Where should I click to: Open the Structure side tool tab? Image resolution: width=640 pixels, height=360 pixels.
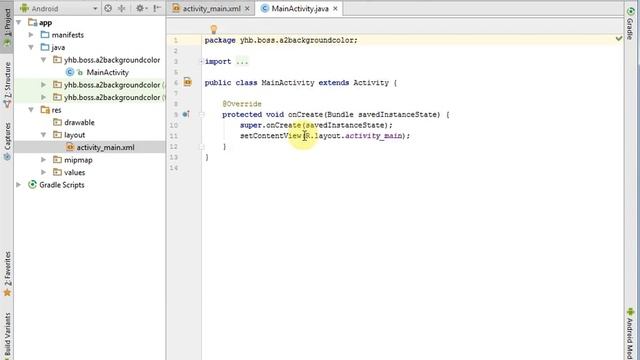pyautogui.click(x=7, y=84)
